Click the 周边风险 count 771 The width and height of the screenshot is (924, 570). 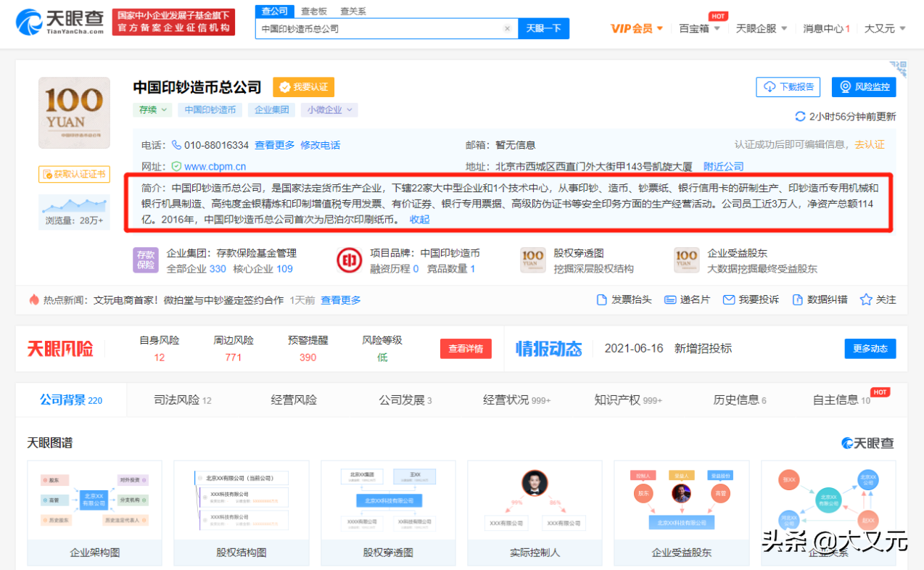click(234, 357)
